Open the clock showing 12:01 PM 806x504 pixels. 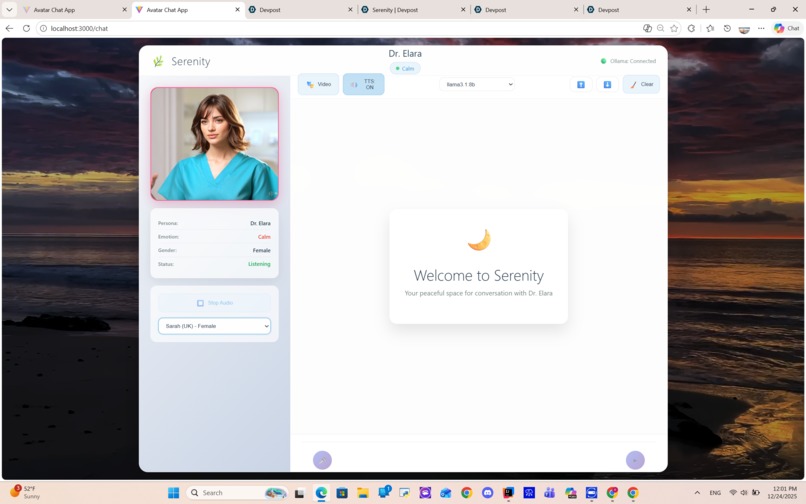(x=781, y=493)
